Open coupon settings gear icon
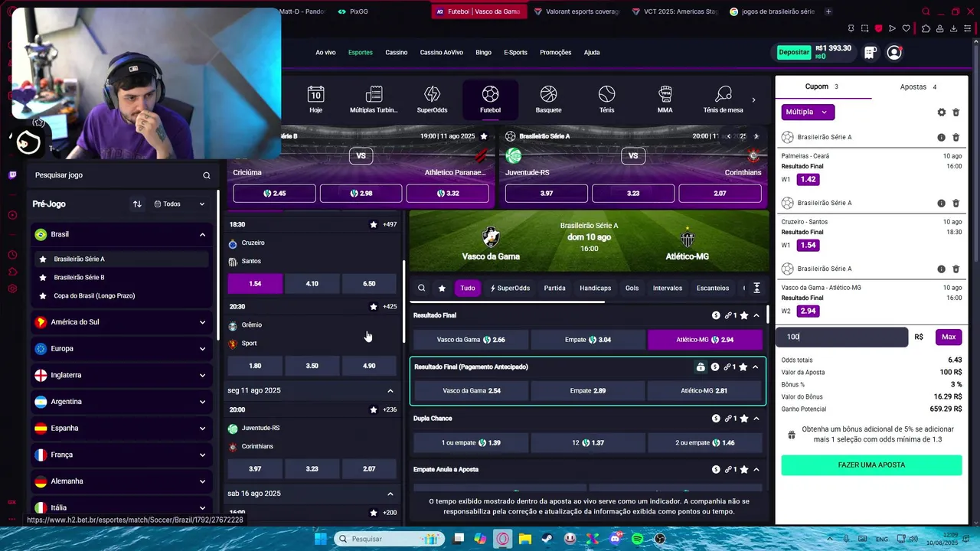The height and width of the screenshot is (551, 980). (942, 112)
